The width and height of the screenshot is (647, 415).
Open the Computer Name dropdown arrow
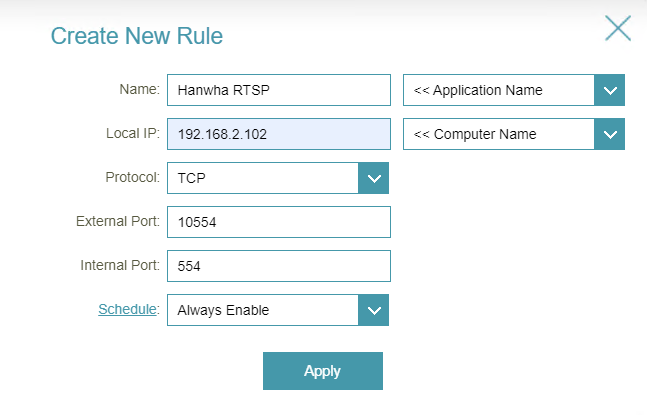coord(609,134)
